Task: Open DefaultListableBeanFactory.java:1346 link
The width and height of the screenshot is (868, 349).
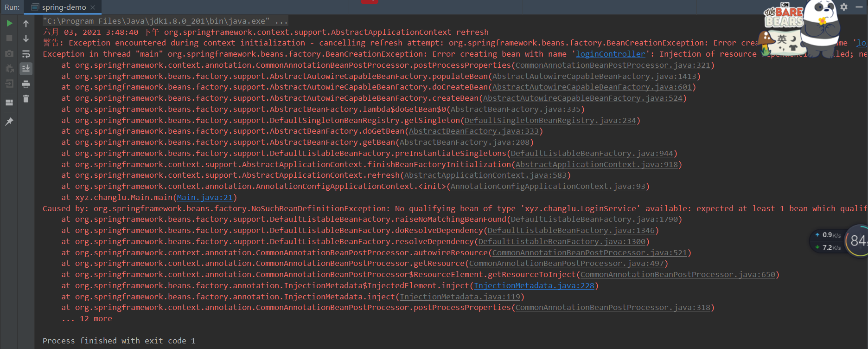Action: click(571, 230)
